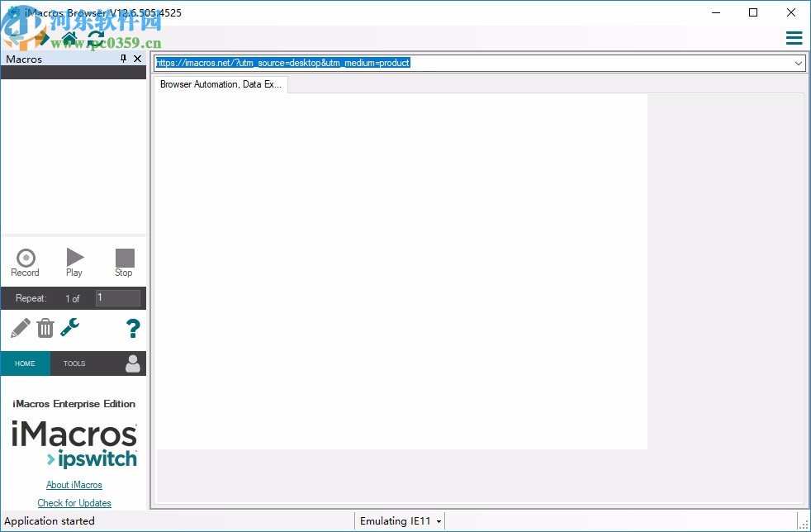Close the Macros panel
This screenshot has height=532, width=811.
coord(138,59)
